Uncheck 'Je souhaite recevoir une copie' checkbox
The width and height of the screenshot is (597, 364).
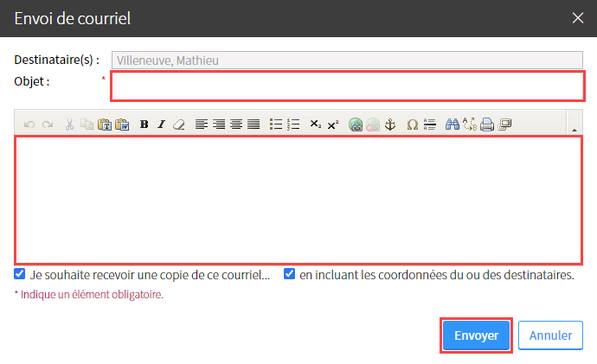click(x=20, y=274)
